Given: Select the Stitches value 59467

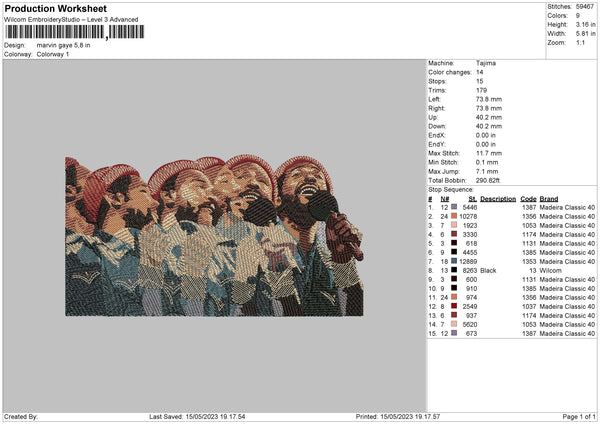Looking at the screenshot, I should click(585, 7).
